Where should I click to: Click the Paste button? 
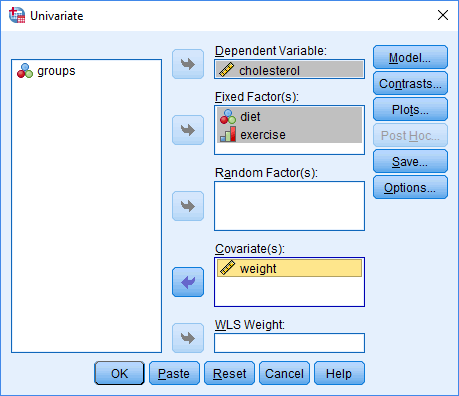(x=174, y=373)
